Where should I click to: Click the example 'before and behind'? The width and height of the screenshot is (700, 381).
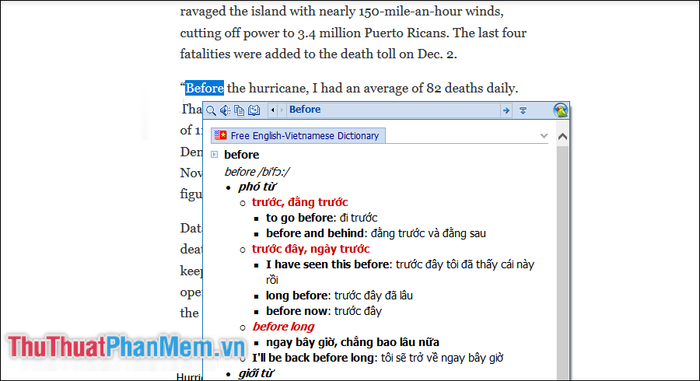tap(315, 234)
